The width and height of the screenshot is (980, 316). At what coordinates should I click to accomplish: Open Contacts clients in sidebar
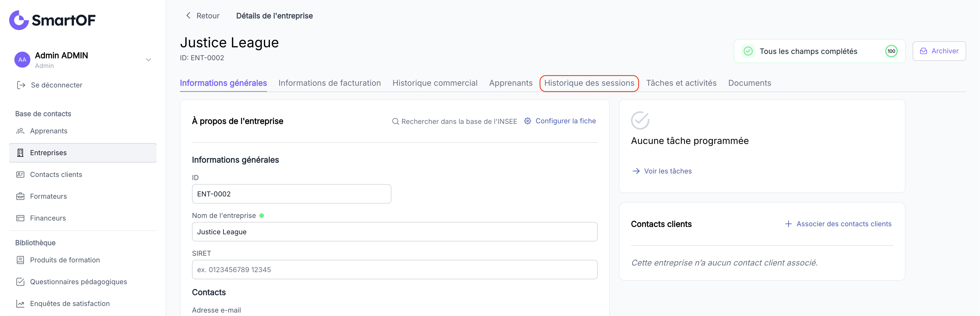click(56, 174)
